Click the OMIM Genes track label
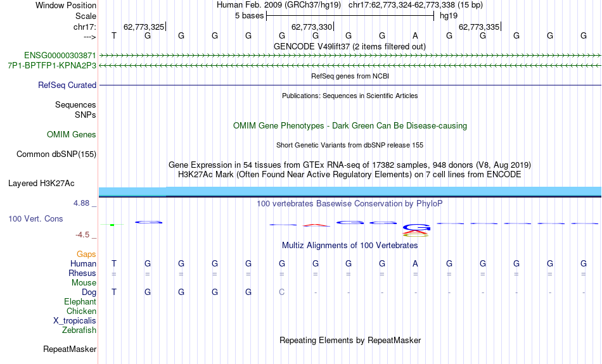 coord(72,135)
